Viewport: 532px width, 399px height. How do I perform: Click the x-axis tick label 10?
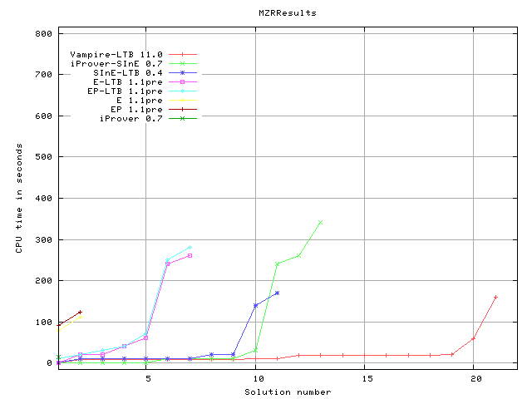(x=259, y=379)
